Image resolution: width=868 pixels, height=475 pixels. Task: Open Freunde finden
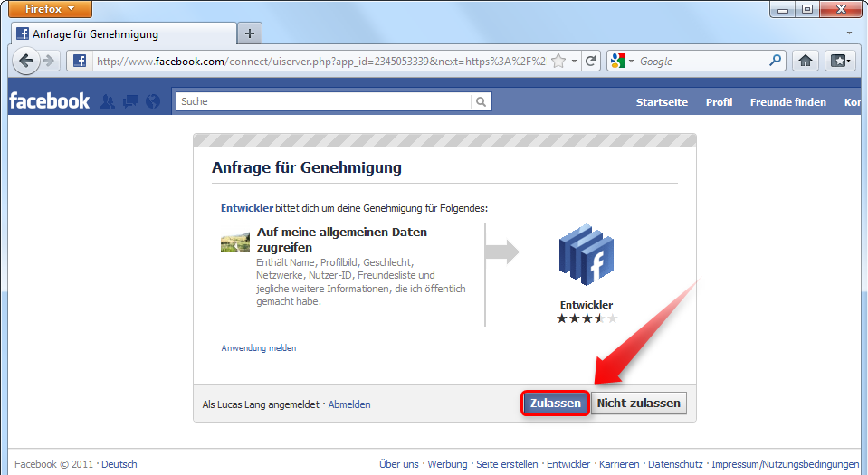[788, 102]
